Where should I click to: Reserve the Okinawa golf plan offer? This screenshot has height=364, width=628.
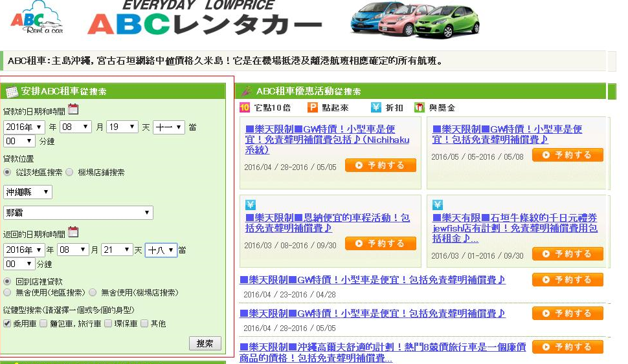(x=568, y=347)
